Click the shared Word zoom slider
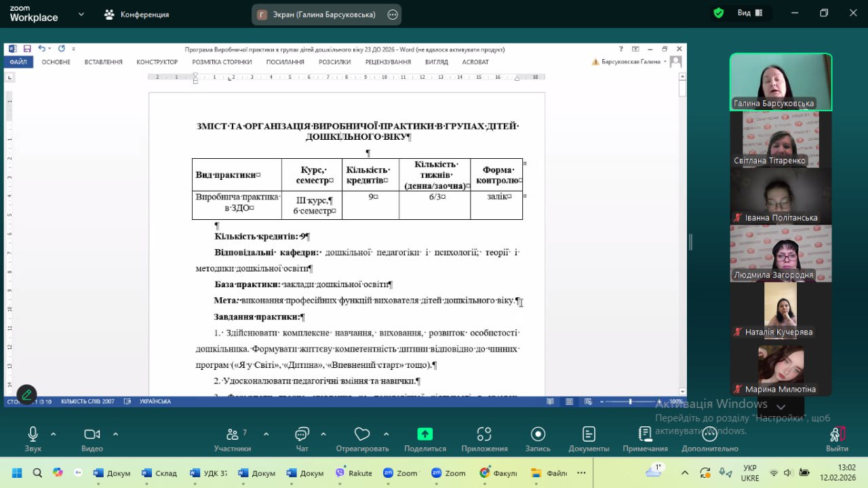The width and height of the screenshot is (868, 488). click(x=630, y=402)
